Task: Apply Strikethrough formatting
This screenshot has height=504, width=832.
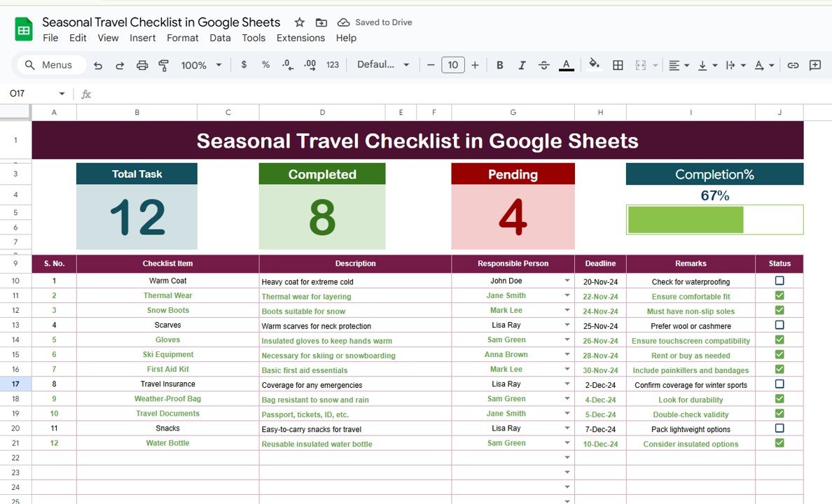Action: pos(544,64)
